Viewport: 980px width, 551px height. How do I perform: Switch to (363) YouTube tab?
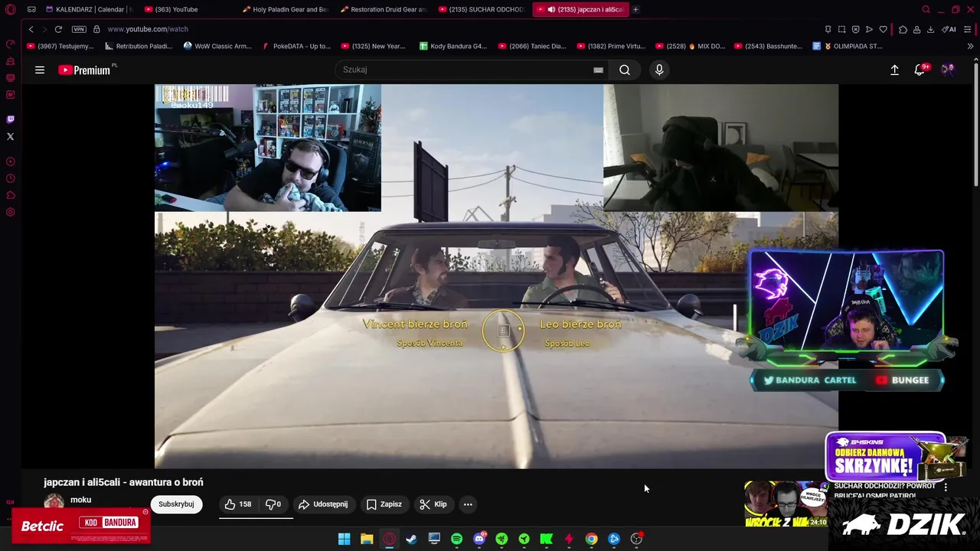click(188, 9)
